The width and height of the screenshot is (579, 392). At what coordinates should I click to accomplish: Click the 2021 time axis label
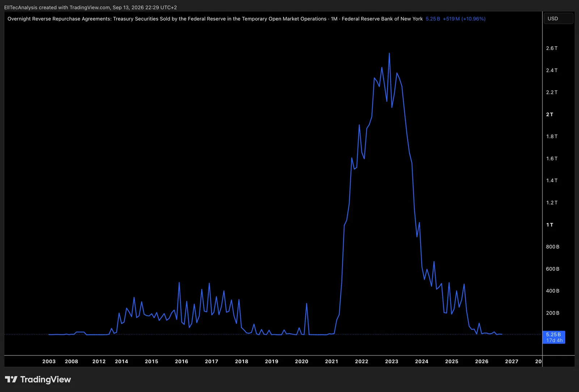point(332,361)
